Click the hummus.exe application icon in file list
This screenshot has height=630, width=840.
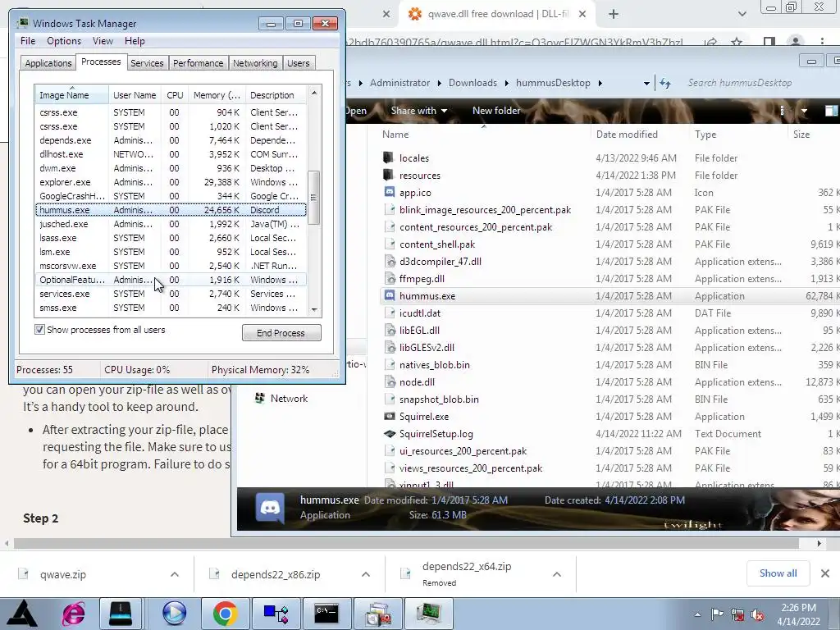(x=390, y=295)
